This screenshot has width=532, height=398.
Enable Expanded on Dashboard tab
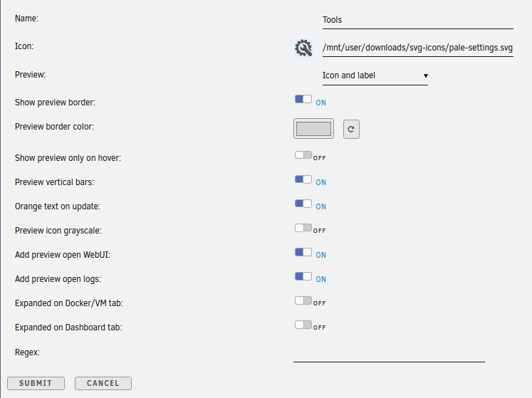pyautogui.click(x=303, y=325)
